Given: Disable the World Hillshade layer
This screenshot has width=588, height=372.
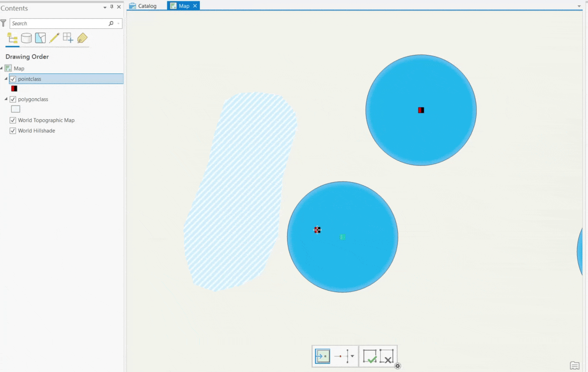Looking at the screenshot, I should pyautogui.click(x=13, y=131).
